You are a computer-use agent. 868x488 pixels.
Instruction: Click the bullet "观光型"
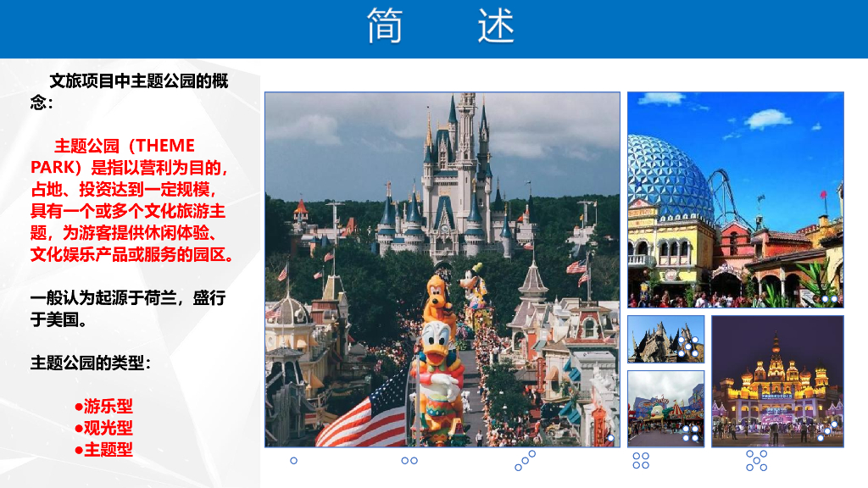tap(103, 428)
